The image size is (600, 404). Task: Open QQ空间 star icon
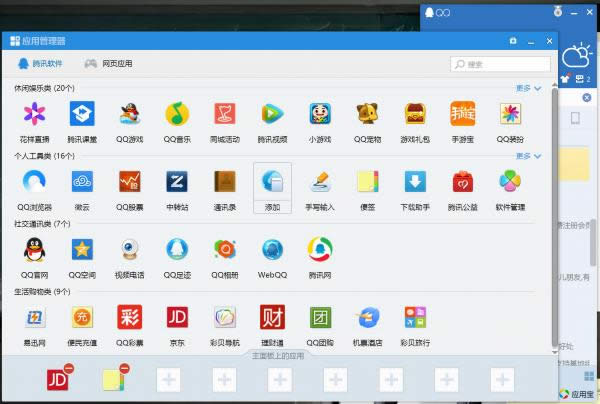(x=82, y=251)
